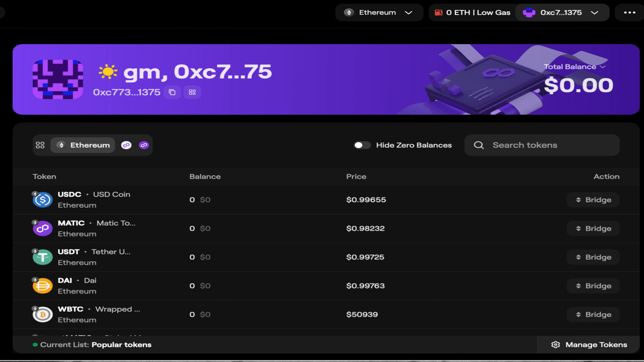The height and width of the screenshot is (362, 644).
Task: Click Bridge for MATIC
Action: 593,229
